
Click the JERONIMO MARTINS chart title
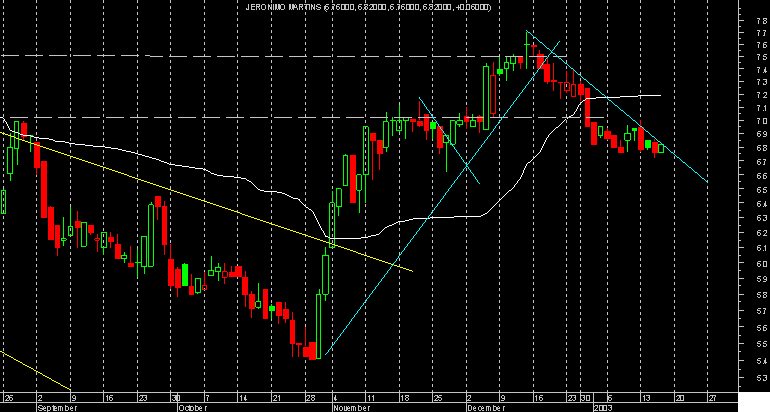(368, 7)
